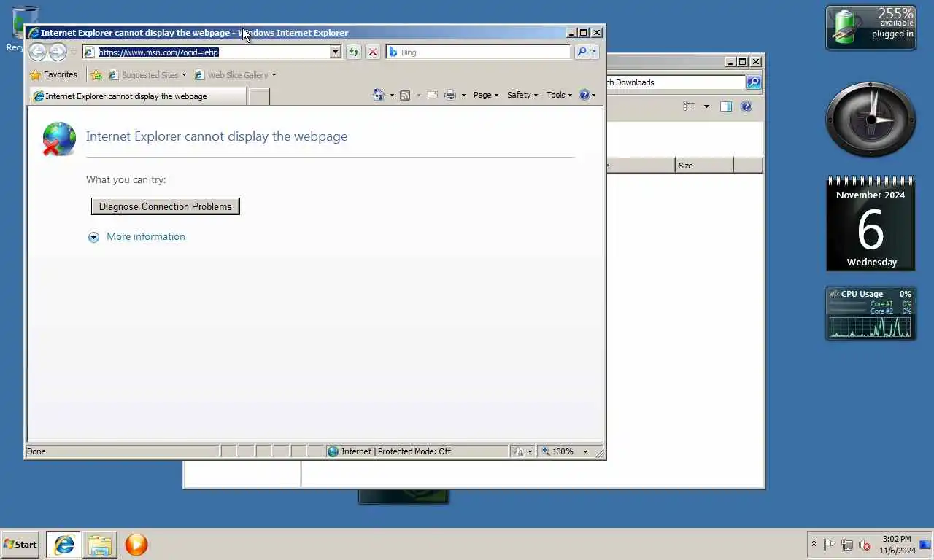Click the CPU Usage gadget graph
This screenshot has height=560, width=934.
coord(871,327)
